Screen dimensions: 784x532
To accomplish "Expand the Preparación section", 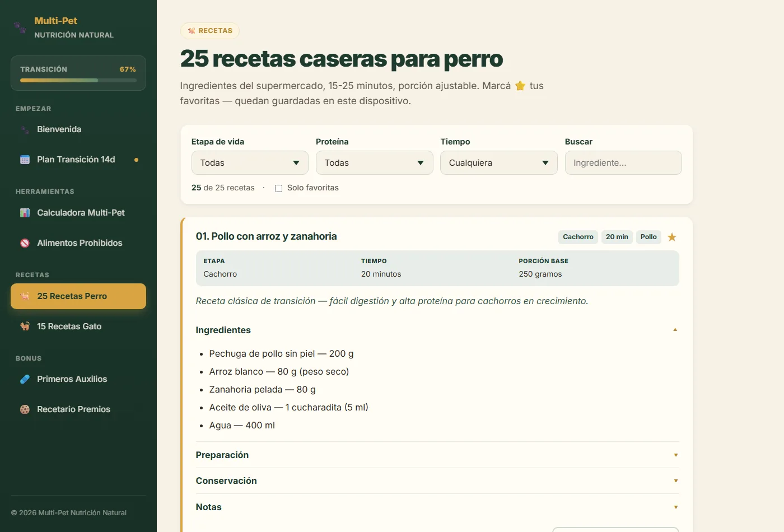I will [x=437, y=455].
